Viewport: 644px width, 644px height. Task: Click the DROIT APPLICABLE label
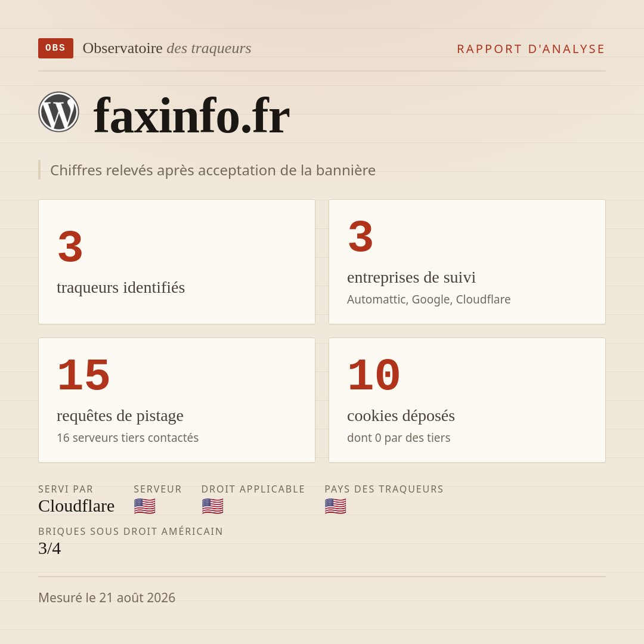(x=253, y=489)
